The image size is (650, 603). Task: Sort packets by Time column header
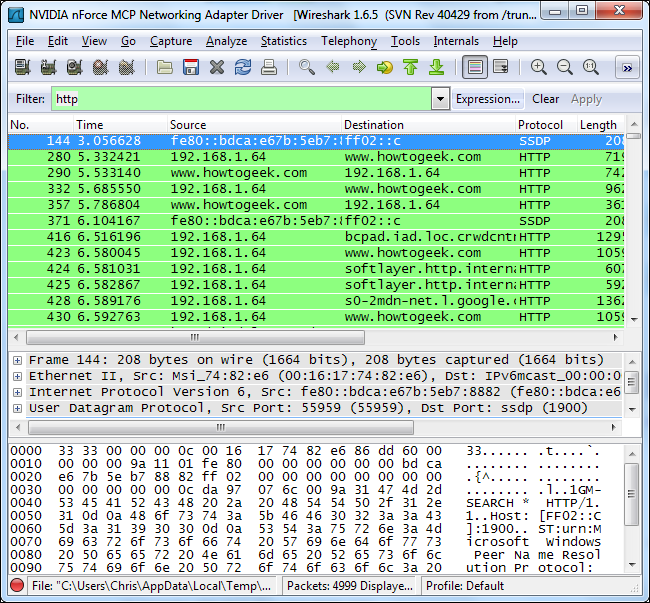tap(120, 125)
